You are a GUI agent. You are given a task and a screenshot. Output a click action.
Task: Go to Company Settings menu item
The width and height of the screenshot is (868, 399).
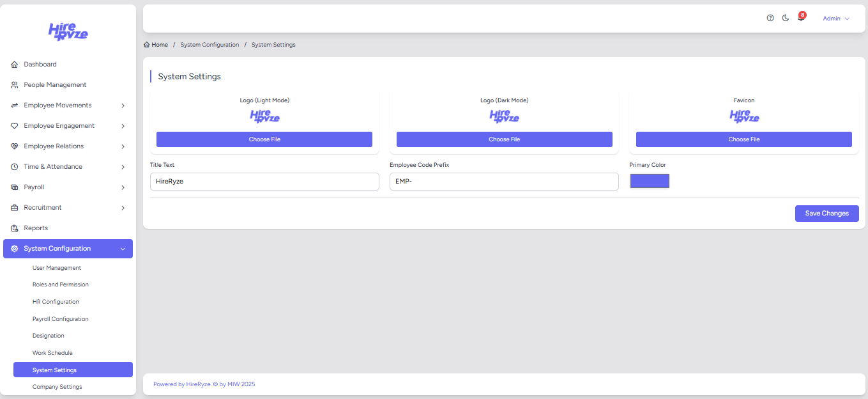tap(57, 387)
